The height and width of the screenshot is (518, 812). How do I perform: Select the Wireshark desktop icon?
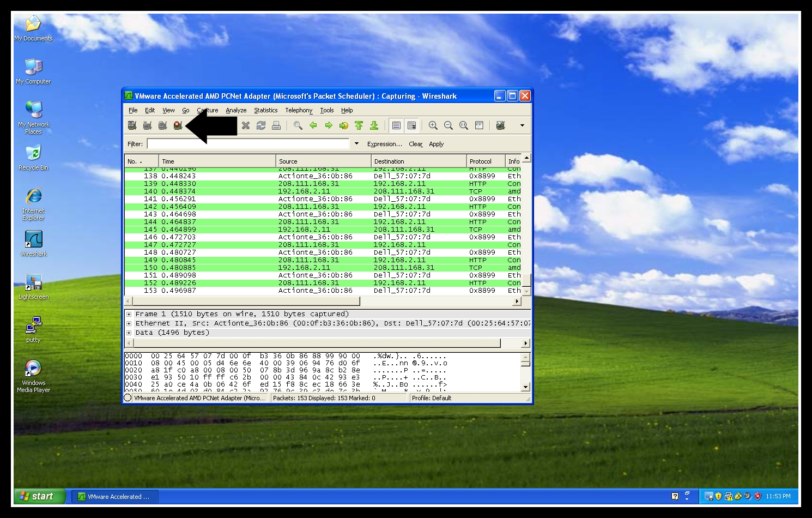pyautogui.click(x=34, y=244)
